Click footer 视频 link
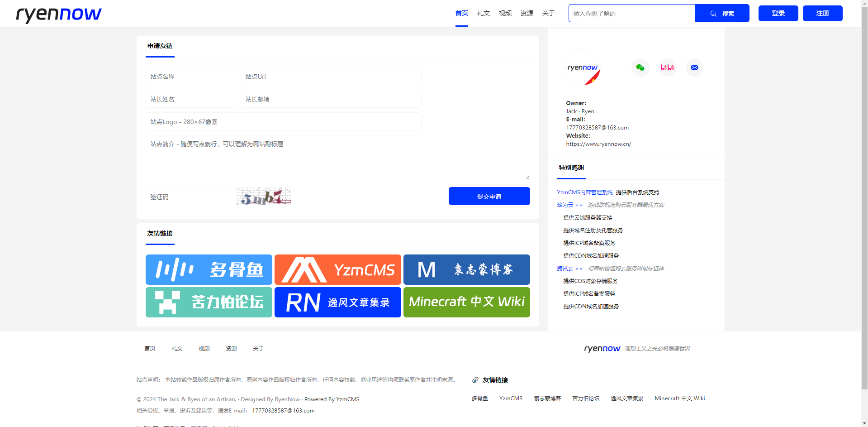 coord(204,348)
